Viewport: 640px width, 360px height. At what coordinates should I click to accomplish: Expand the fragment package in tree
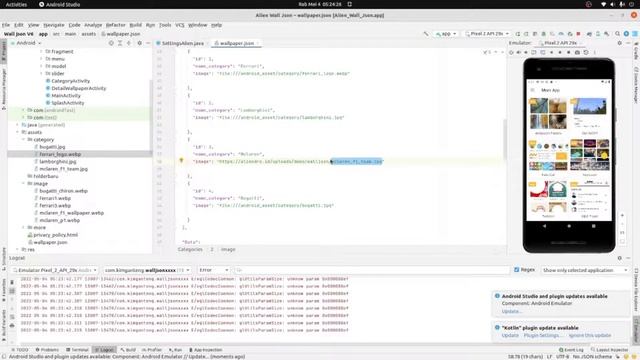click(41, 51)
